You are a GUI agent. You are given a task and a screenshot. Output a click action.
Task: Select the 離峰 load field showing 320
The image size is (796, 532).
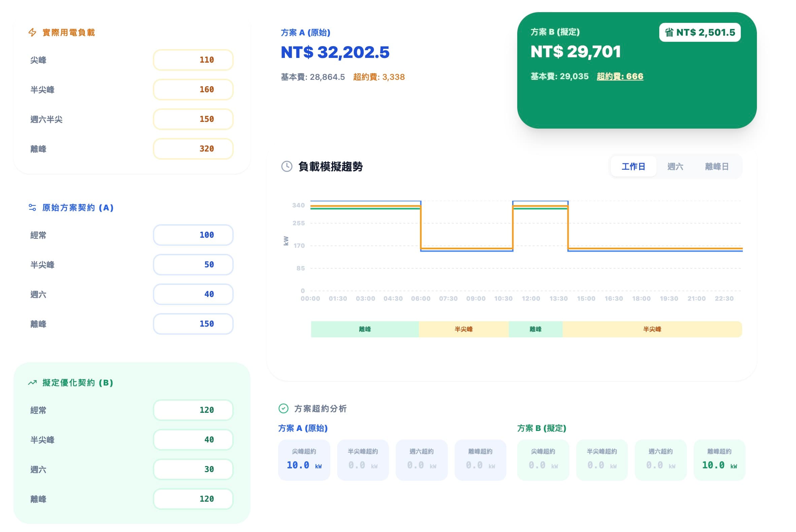pos(193,148)
